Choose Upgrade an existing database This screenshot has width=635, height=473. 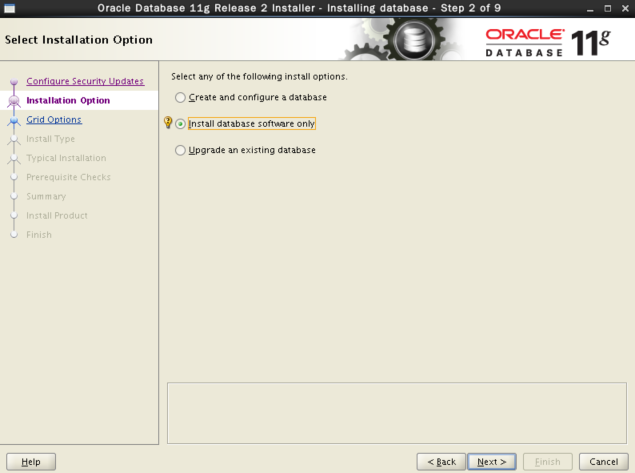tap(180, 150)
